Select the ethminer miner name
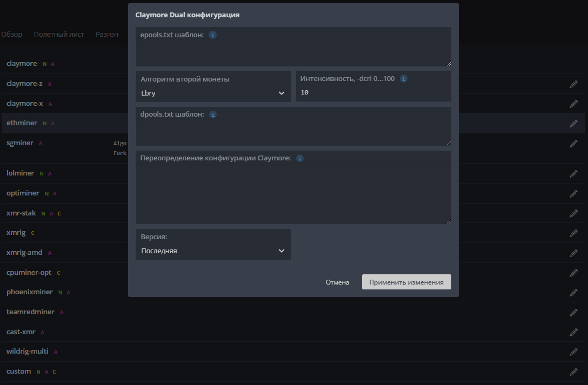Screen dimensions: 588x385 click(x=22, y=123)
